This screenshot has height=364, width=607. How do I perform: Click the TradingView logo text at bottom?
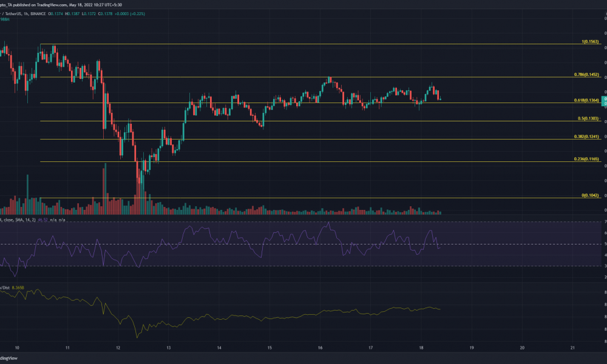point(8,358)
